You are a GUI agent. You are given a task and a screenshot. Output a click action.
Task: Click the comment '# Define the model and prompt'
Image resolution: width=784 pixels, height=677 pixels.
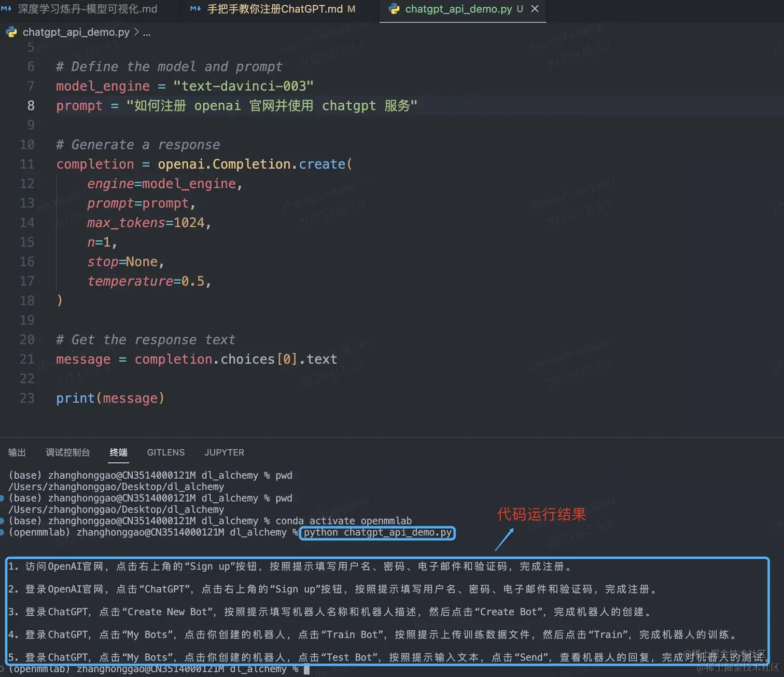(169, 67)
